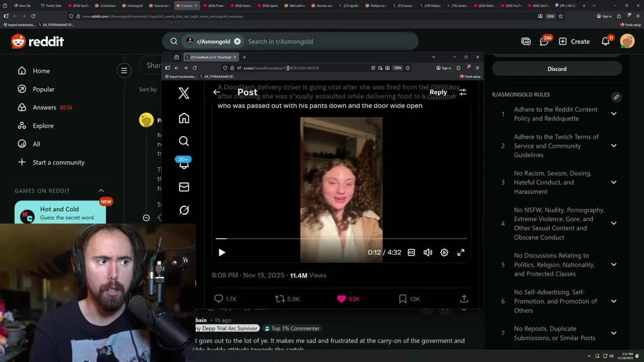Open hamburger menu of X browser window
The width and height of the screenshot is (644, 362).
point(477,68)
